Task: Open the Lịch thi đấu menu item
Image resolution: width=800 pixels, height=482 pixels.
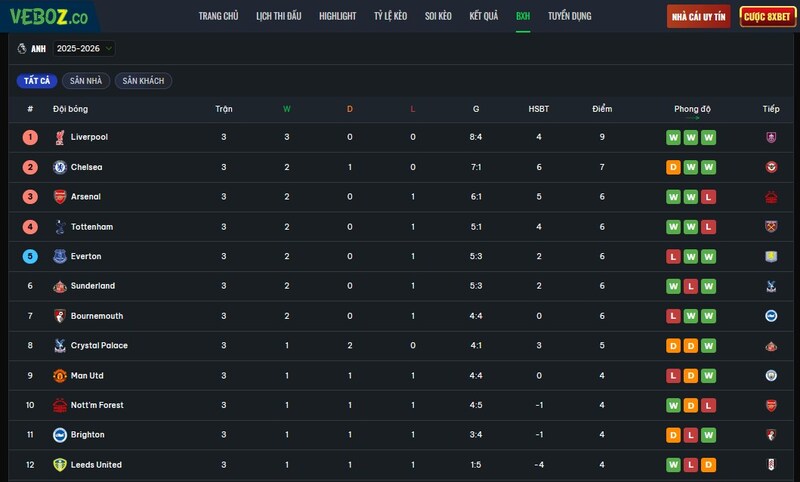Action: [x=279, y=16]
